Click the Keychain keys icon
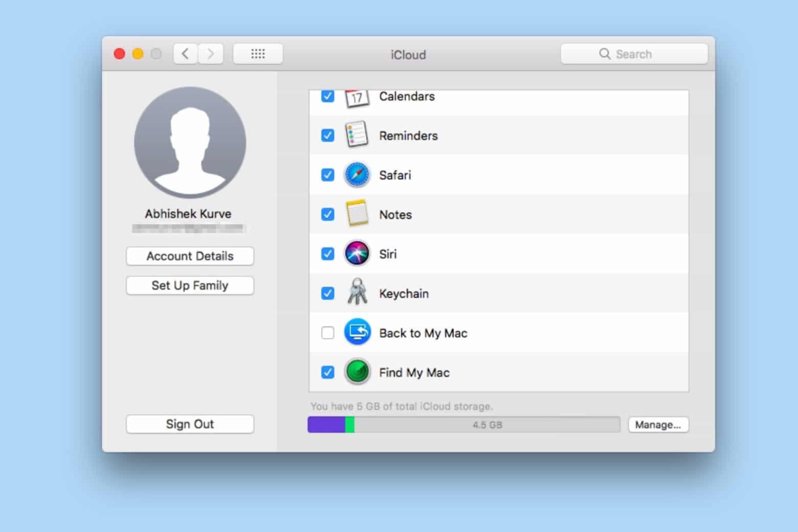The height and width of the screenshot is (532, 798). click(357, 293)
